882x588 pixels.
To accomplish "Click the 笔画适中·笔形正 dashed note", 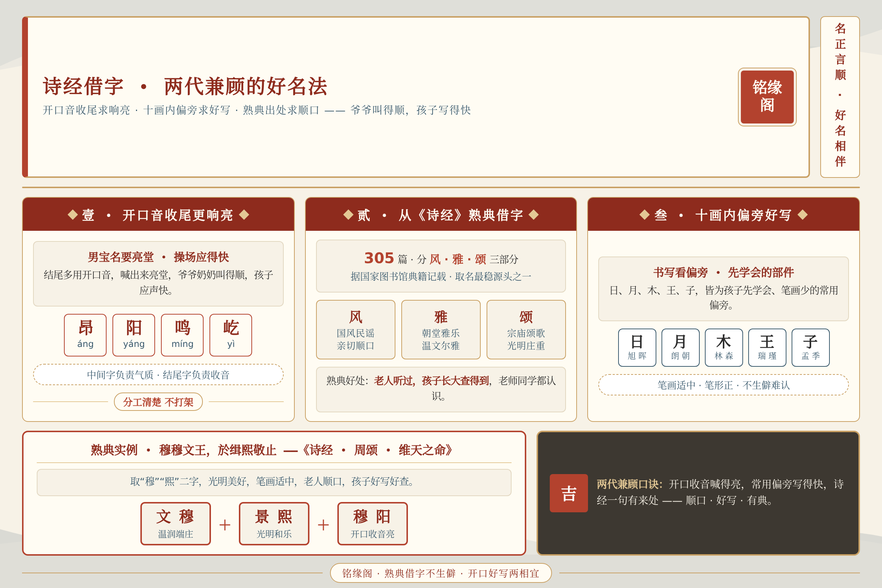I will coord(723,385).
